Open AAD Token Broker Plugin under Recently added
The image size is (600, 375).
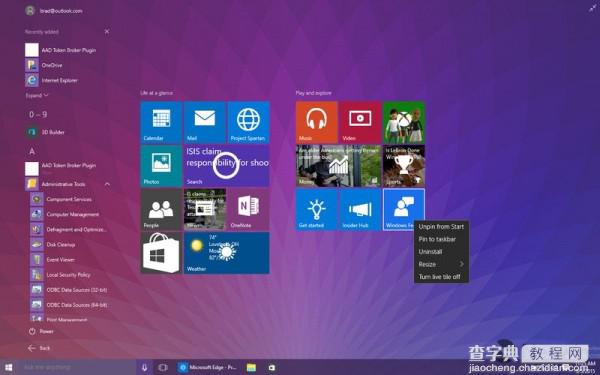(x=60, y=50)
